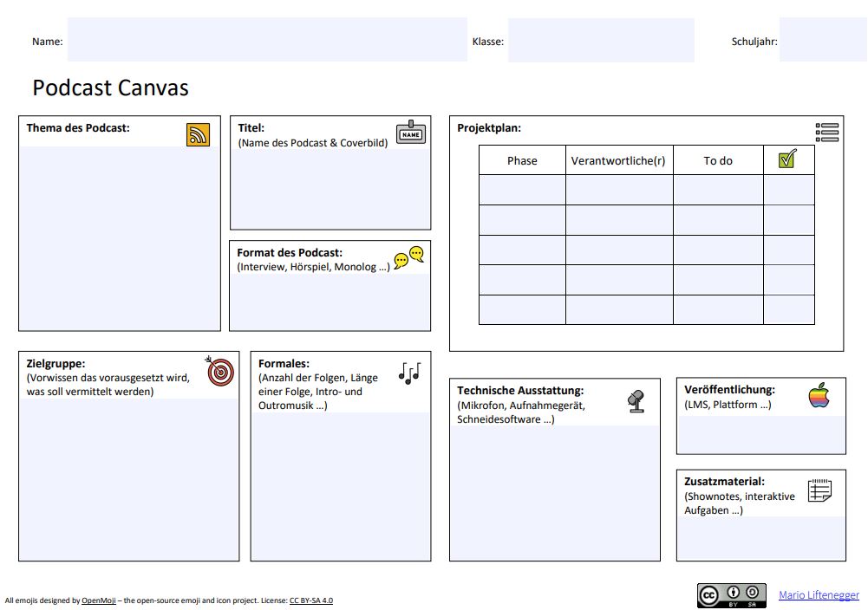Viewport: 868px width, 610px height.
Task: Click the microphone icon in Technische Ausstattung
Action: tap(636, 400)
